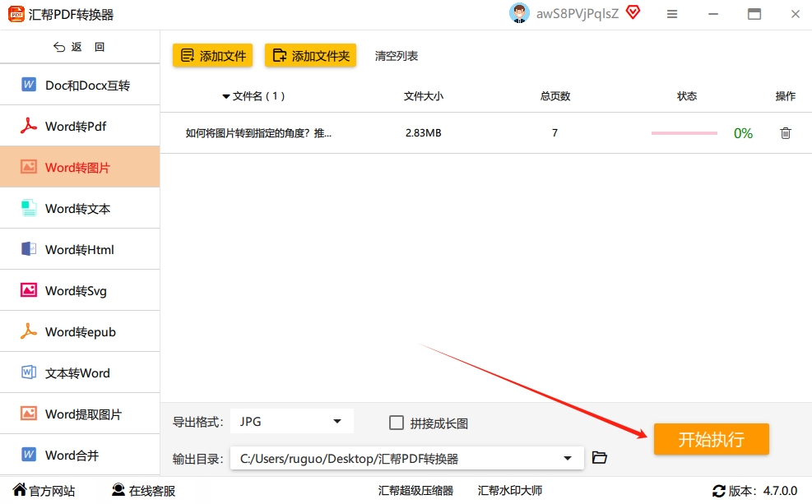Click the 文本转Word icon
The image size is (812, 504).
click(x=29, y=372)
